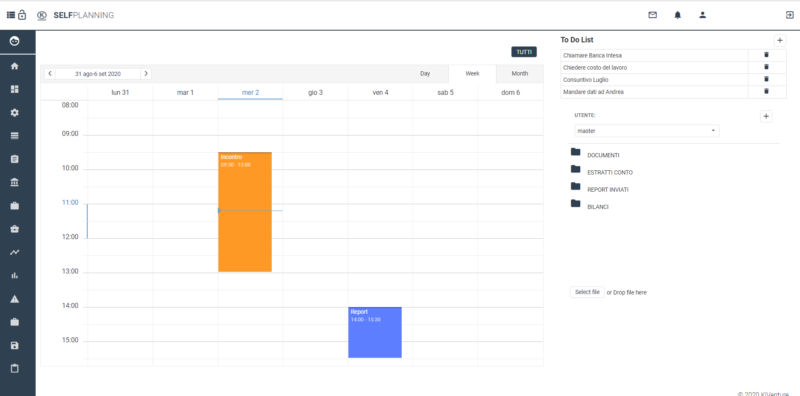The image size is (800, 396).
Task: Click the Select file button
Action: pyautogui.click(x=587, y=292)
